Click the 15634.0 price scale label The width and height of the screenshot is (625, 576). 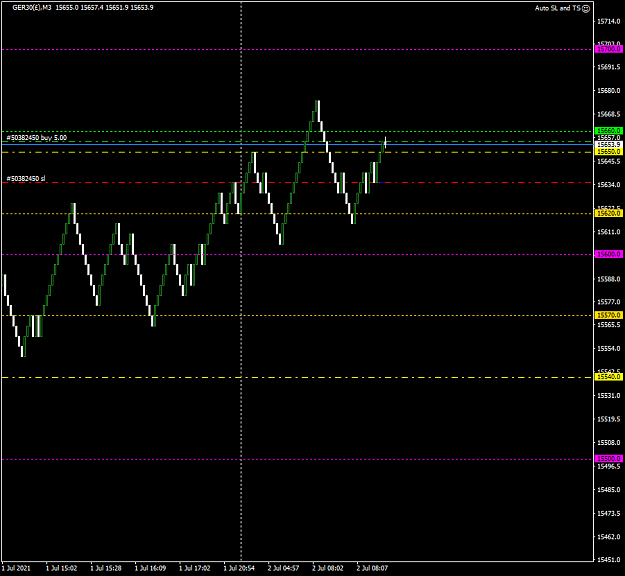point(609,185)
